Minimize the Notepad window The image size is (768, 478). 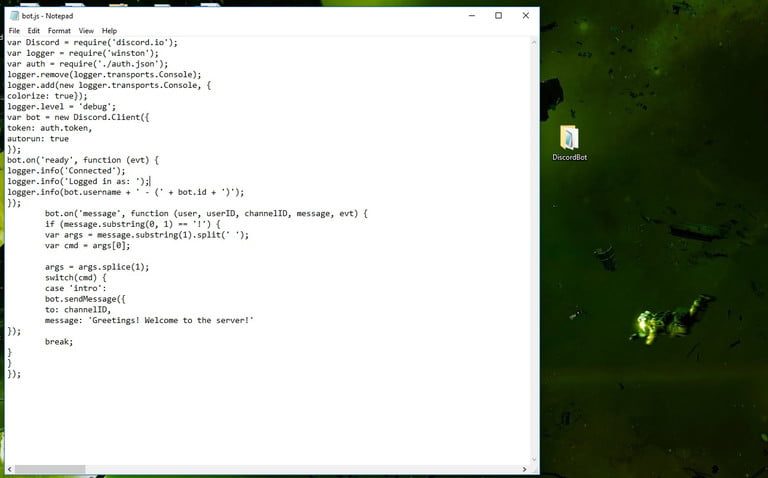pos(471,16)
